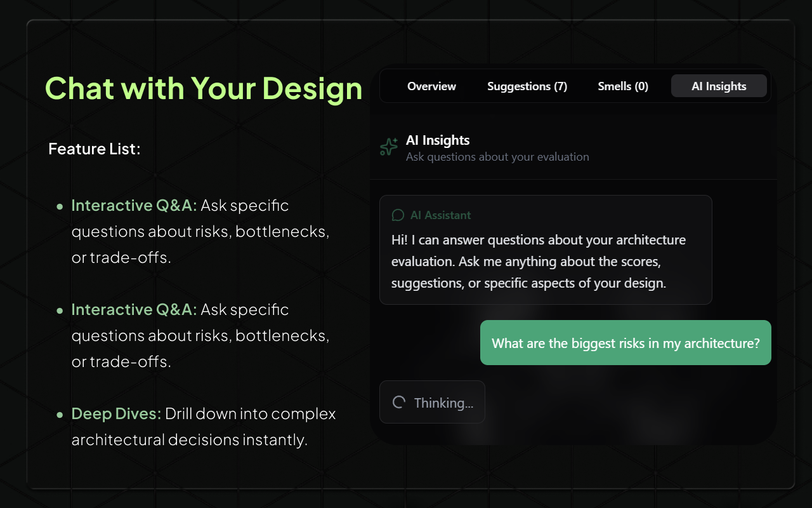Click the AI Assistant chat bubble icon
The image size is (812, 508).
[x=398, y=215]
